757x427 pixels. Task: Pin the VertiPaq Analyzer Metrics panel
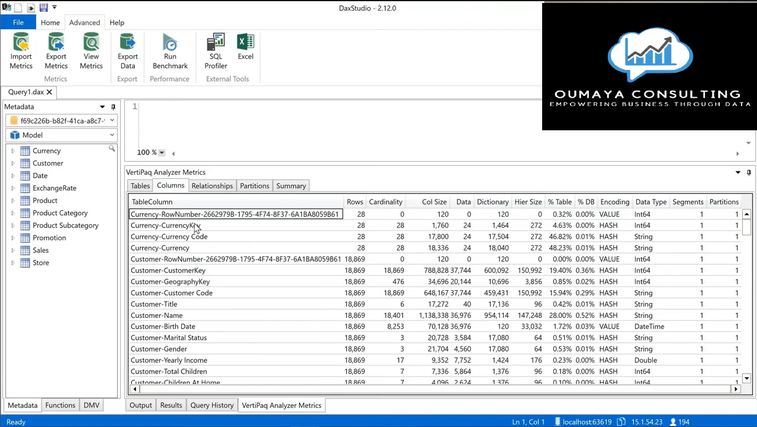(x=749, y=172)
